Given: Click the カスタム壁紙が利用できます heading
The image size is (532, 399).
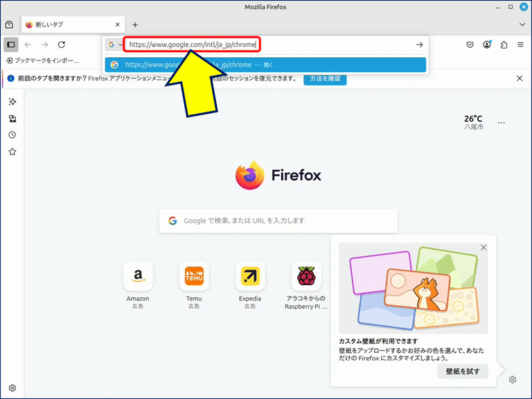Looking at the screenshot, I should tap(378, 341).
